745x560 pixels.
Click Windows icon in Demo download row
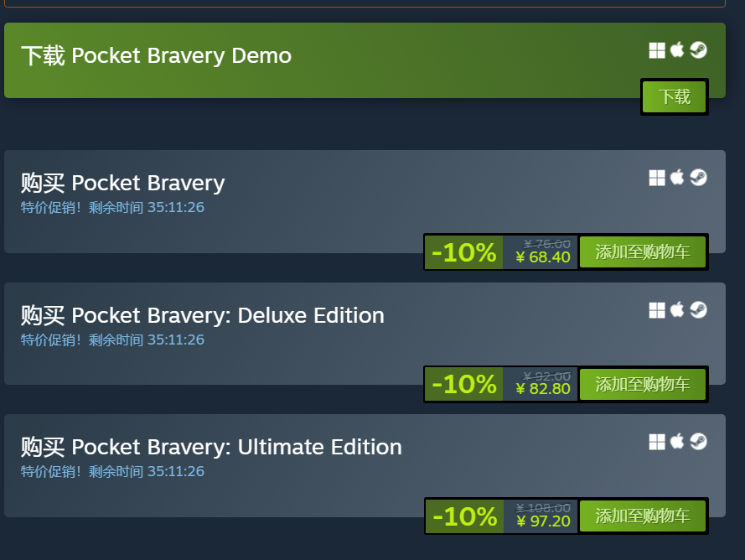[657, 50]
